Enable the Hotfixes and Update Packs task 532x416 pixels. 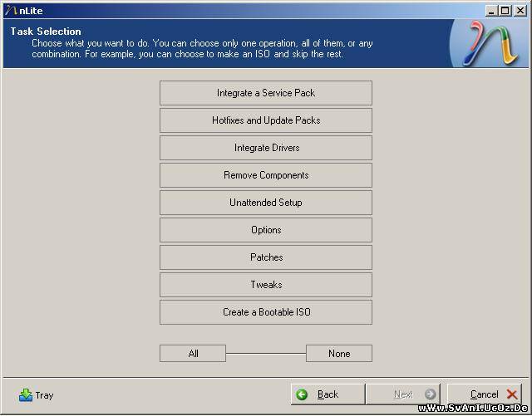point(265,120)
